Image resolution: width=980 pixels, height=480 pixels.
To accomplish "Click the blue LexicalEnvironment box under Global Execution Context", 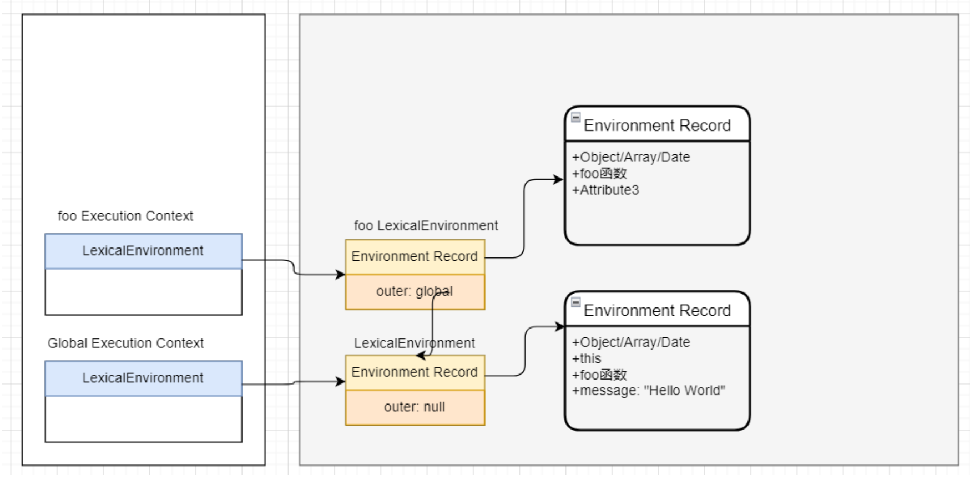I will (143, 378).
